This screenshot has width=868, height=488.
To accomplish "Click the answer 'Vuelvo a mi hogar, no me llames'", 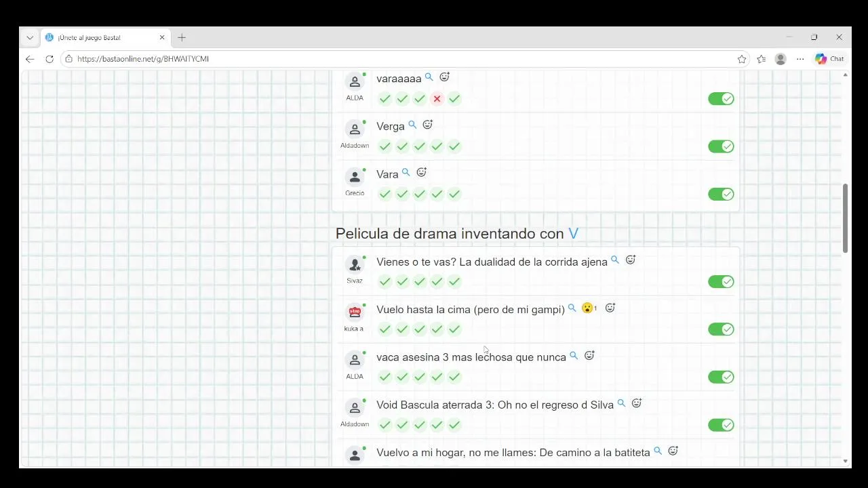I will 513,453.
